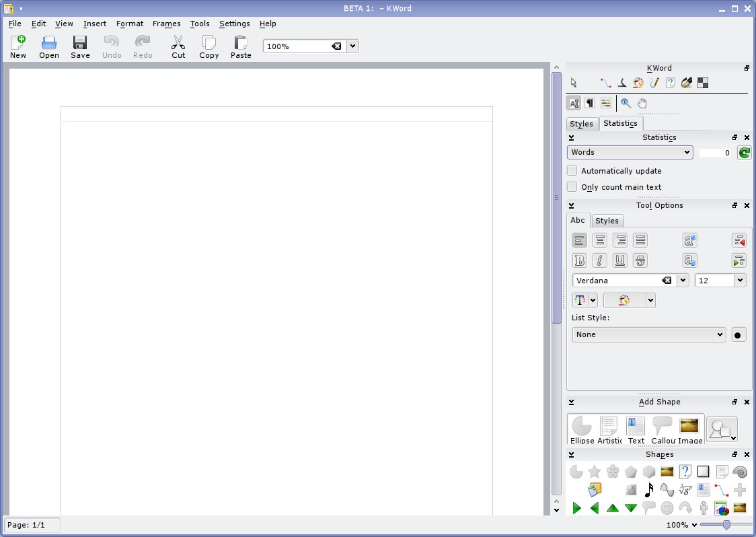Open the File menu
The image size is (756, 537).
(15, 24)
